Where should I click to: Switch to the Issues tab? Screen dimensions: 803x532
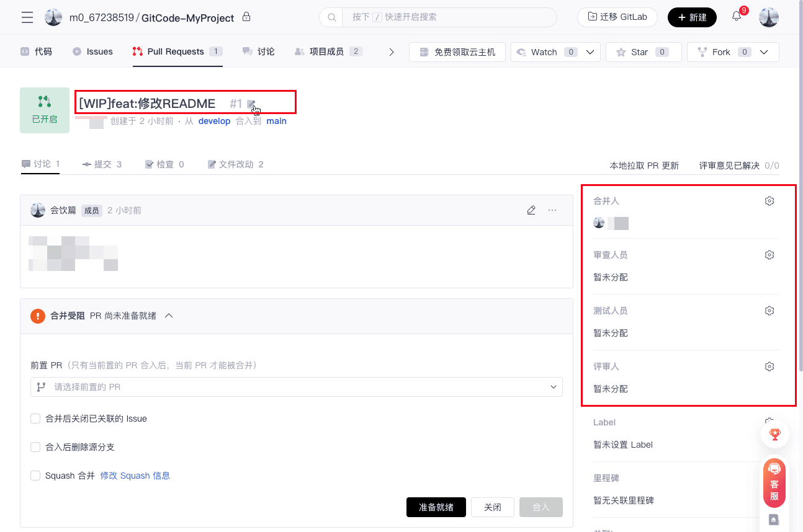[x=93, y=52]
